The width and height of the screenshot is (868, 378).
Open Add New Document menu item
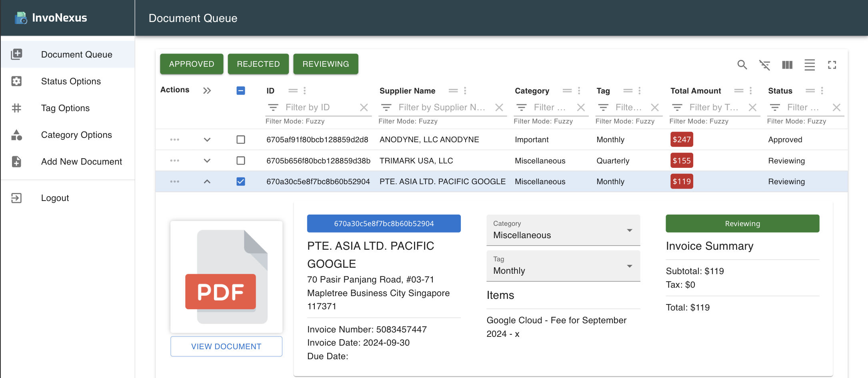67,161
